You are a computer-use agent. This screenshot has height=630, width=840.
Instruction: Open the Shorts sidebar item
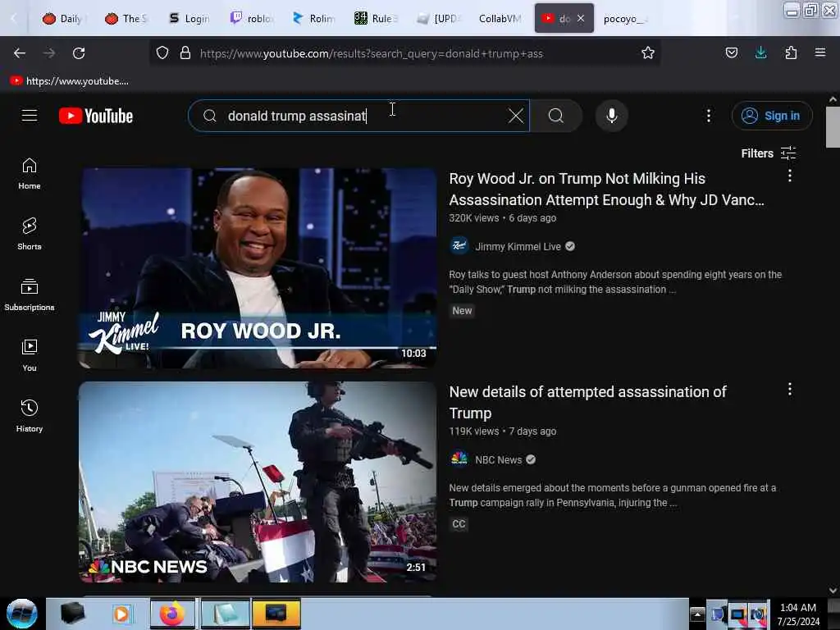coord(30,234)
